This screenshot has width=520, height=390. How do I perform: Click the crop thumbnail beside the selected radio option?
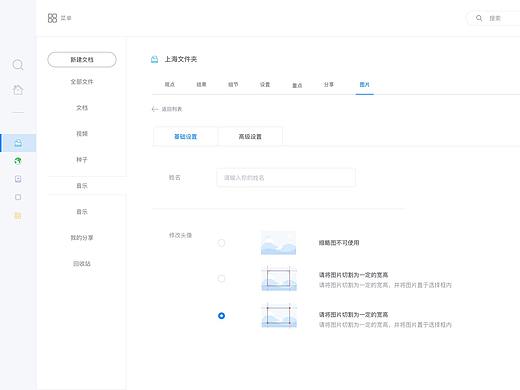pyautogui.click(x=279, y=316)
